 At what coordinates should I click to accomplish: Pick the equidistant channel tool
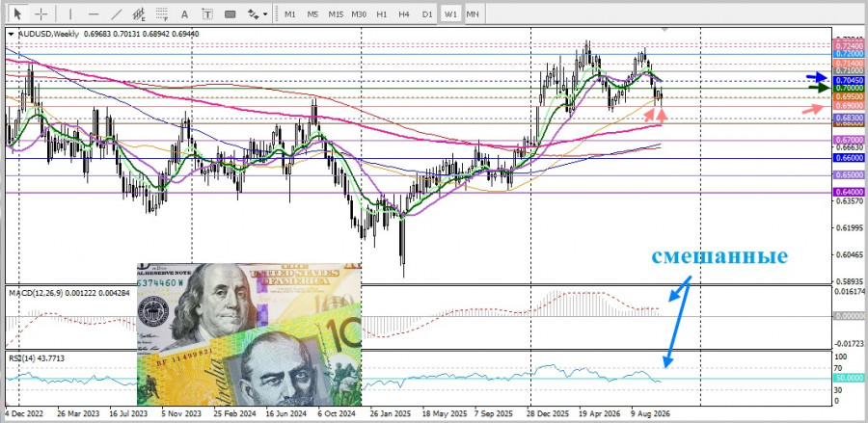[139, 13]
